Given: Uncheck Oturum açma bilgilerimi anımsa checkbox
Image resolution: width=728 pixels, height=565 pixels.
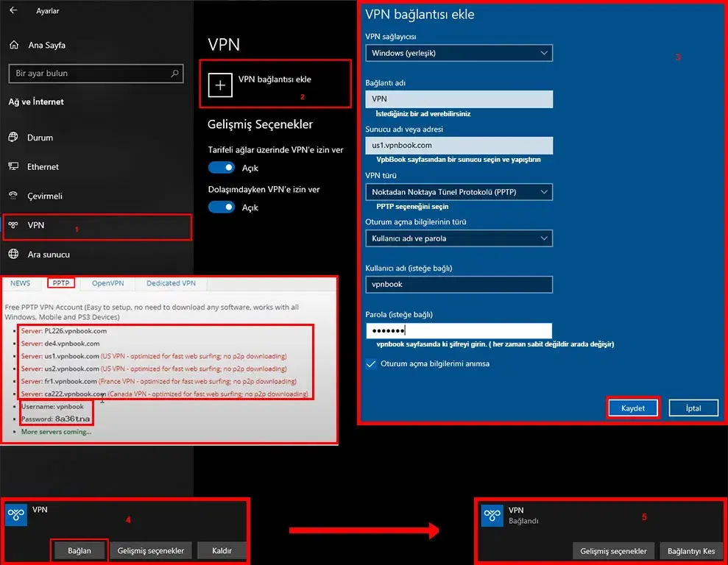Looking at the screenshot, I should (370, 363).
